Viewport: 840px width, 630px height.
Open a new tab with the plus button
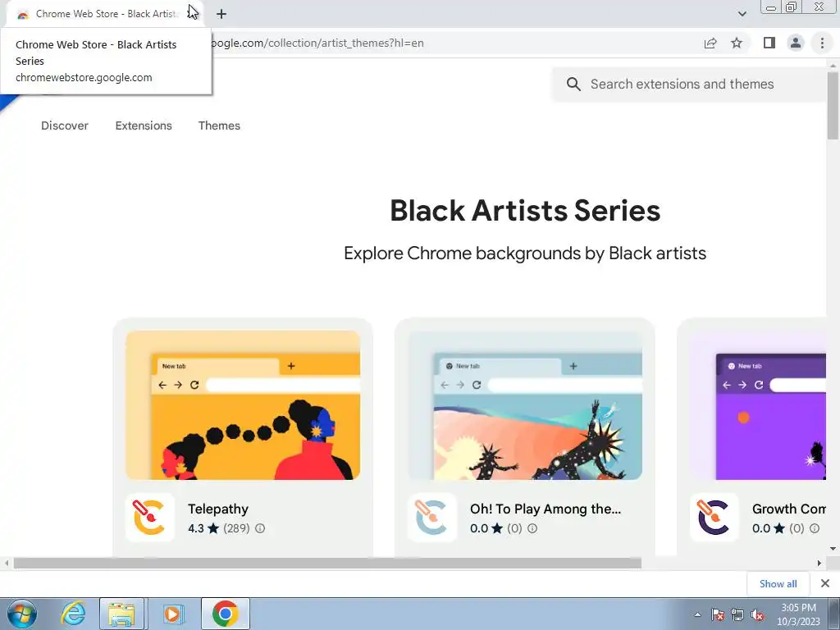click(x=221, y=14)
